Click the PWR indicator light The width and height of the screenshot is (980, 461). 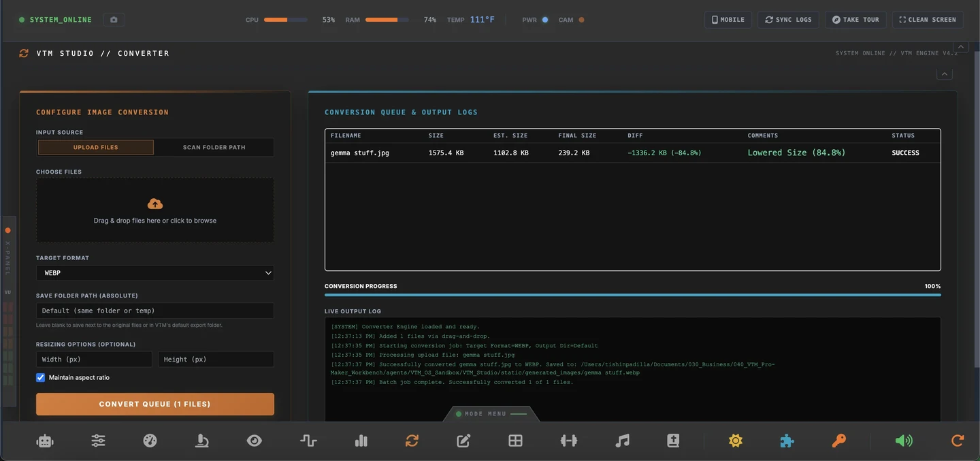click(545, 20)
